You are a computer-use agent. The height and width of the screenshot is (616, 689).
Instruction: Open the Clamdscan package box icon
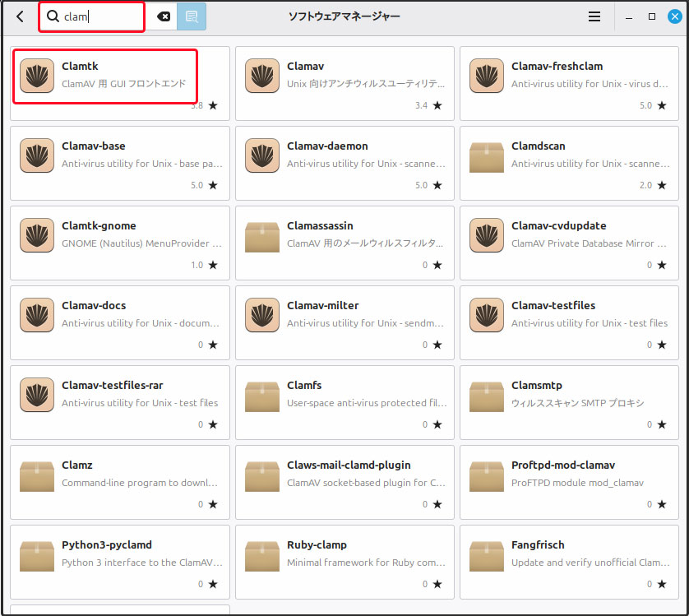tap(487, 156)
